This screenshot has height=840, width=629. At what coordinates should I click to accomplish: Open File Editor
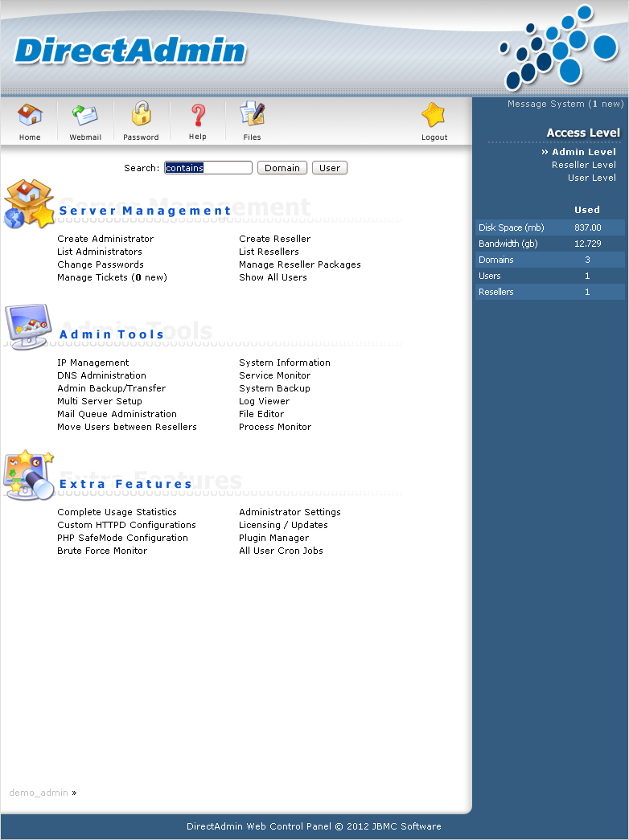tap(261, 414)
